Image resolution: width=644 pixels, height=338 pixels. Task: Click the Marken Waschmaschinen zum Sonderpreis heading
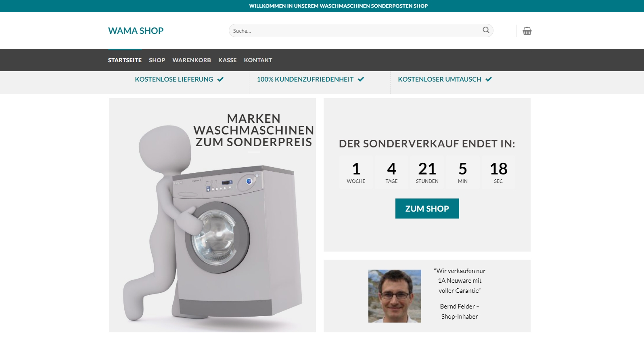click(x=253, y=130)
